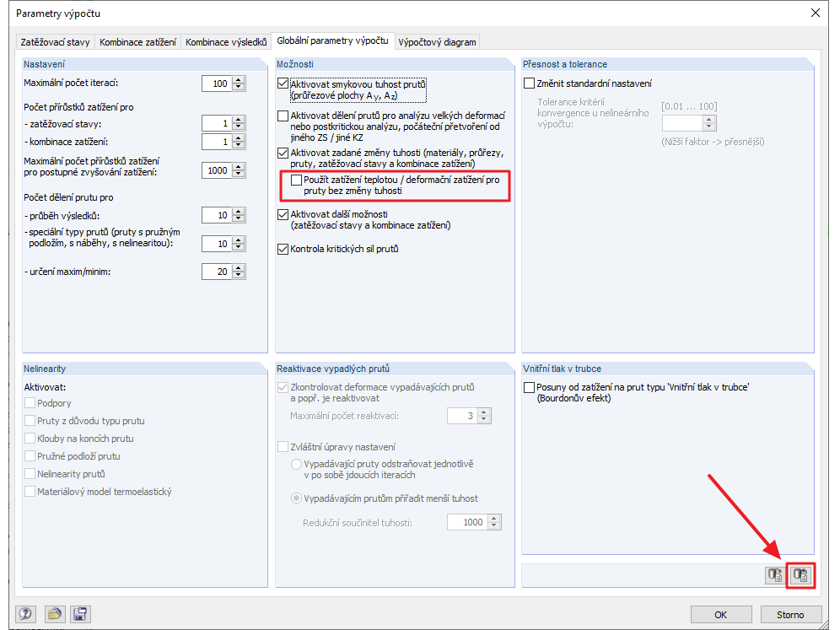The image size is (840, 630).
Task: Check Pruty z důvodu typu prutu
Action: 30,421
